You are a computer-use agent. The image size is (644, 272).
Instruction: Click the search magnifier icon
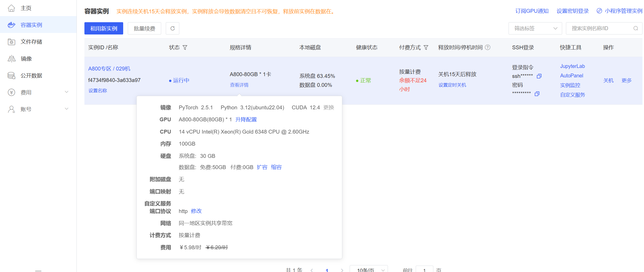click(x=636, y=28)
